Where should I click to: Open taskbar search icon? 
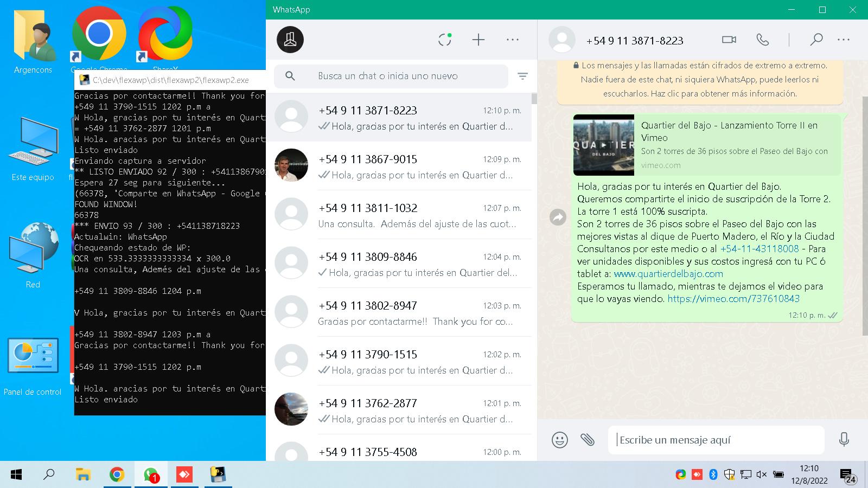[49, 475]
